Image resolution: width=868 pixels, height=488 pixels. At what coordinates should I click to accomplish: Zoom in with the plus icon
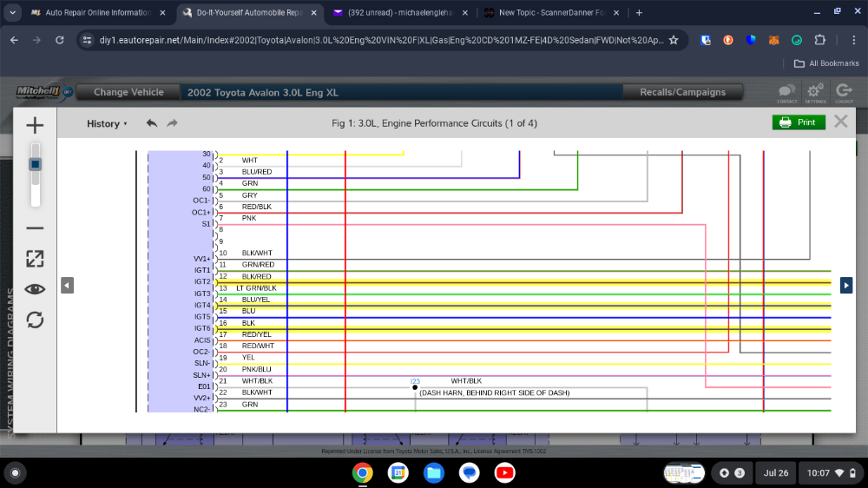coord(35,125)
